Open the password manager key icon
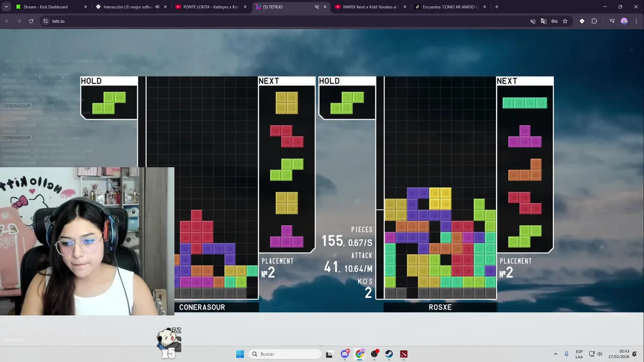 [x=554, y=21]
